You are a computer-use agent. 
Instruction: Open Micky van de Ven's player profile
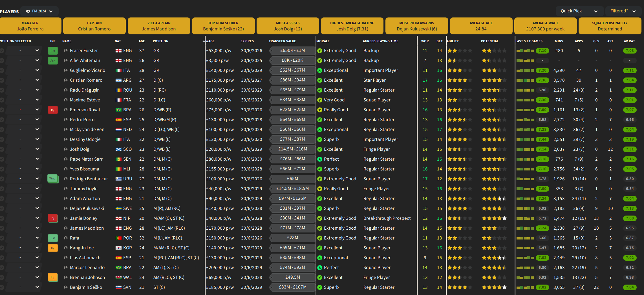pos(87,130)
